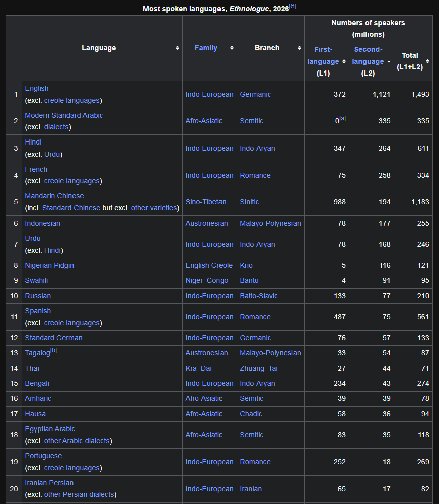
Task: Open Germanic link in Standard German row
Action: tap(255, 338)
